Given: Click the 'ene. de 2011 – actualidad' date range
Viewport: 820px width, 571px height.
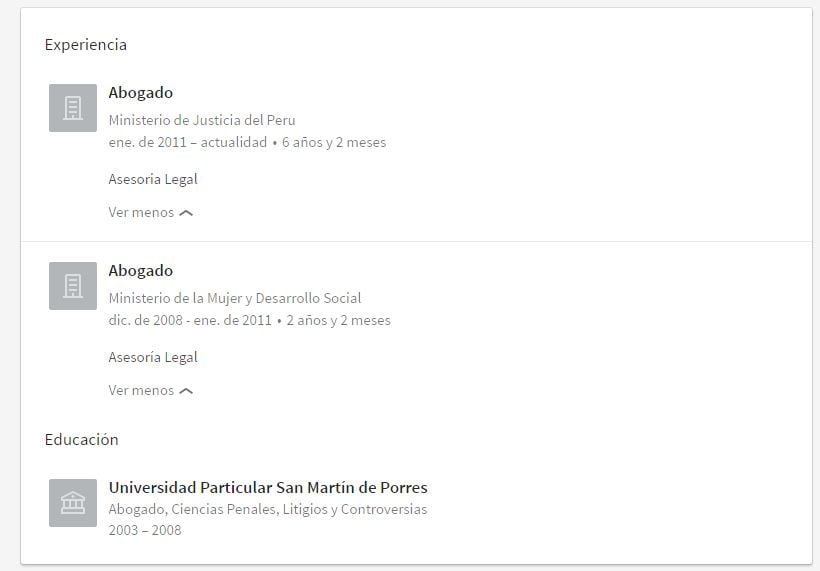Looking at the screenshot, I should coord(188,142).
